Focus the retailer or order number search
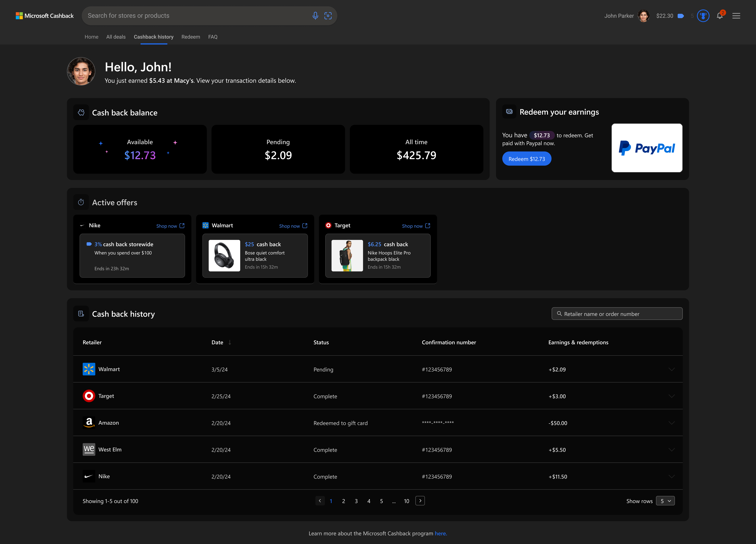 [617, 314]
